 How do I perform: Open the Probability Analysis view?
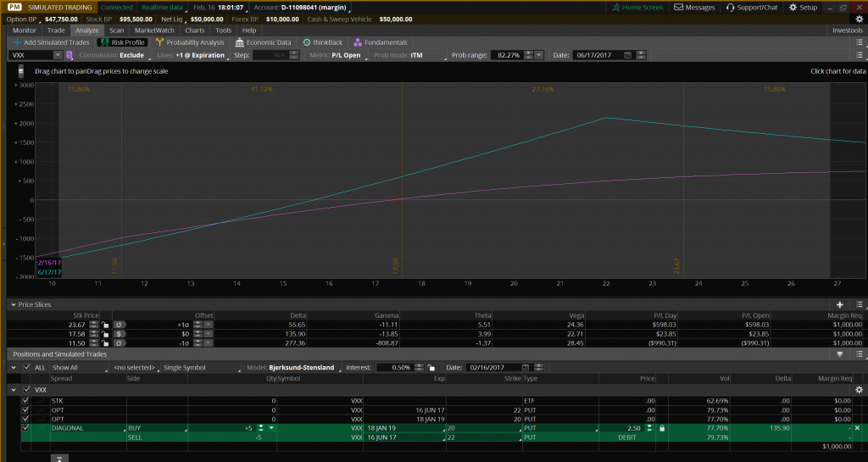click(x=190, y=42)
